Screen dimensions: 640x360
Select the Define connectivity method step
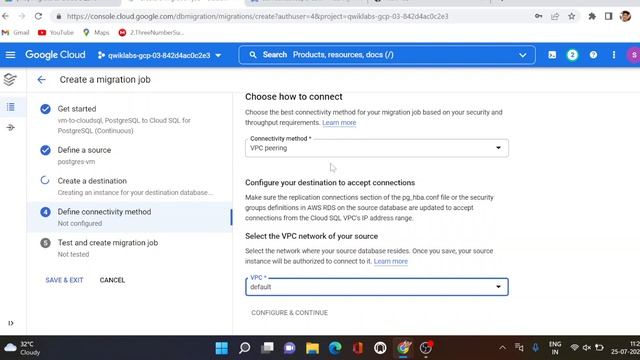pos(129,217)
